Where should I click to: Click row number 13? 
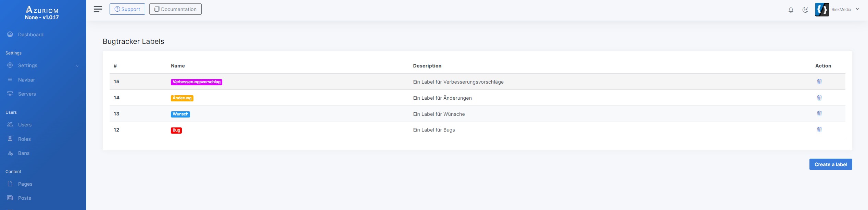click(116, 114)
